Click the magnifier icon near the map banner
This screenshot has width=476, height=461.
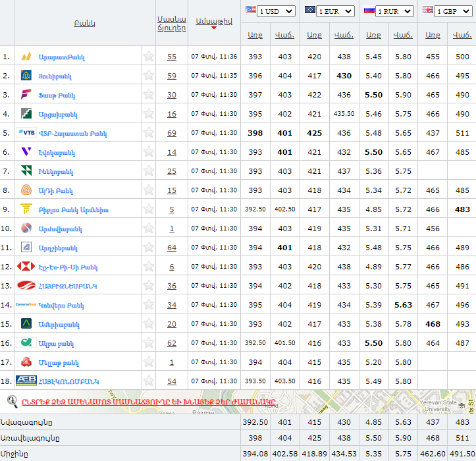(x=12, y=401)
